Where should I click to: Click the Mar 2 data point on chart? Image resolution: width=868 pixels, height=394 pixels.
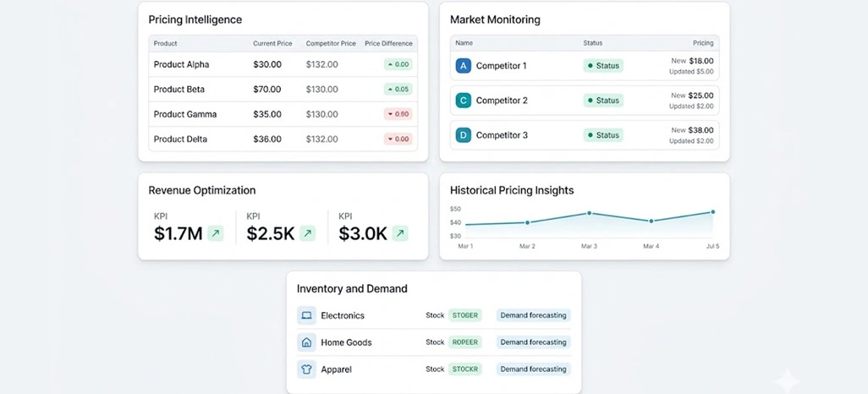(x=527, y=222)
